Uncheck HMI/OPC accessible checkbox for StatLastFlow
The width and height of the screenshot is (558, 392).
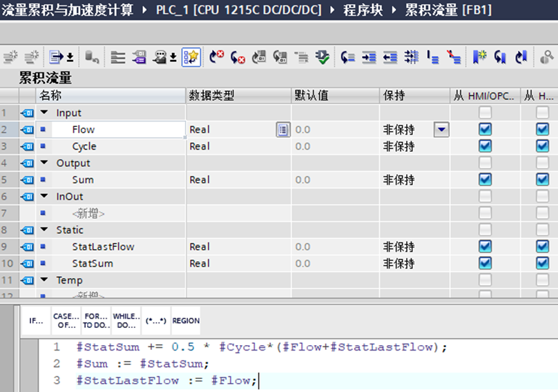point(485,246)
